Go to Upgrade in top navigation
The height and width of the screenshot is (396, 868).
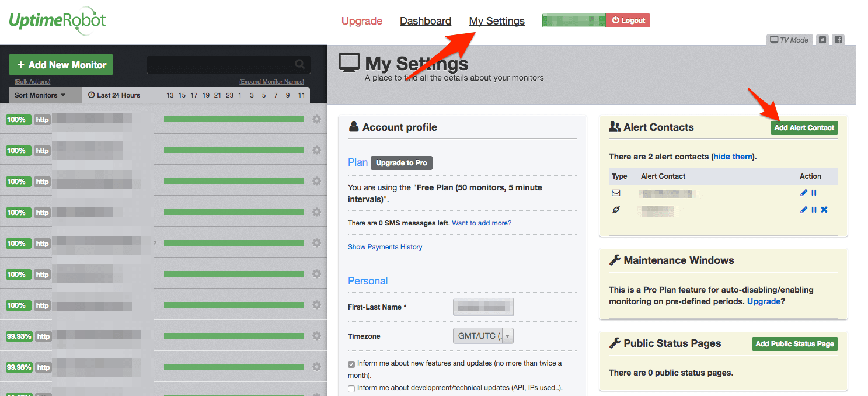click(x=362, y=21)
